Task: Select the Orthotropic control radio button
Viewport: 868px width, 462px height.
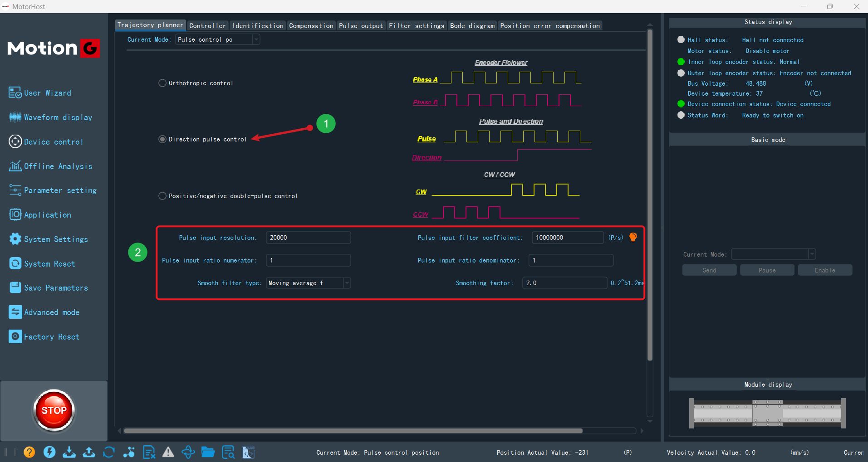Action: pyautogui.click(x=162, y=83)
